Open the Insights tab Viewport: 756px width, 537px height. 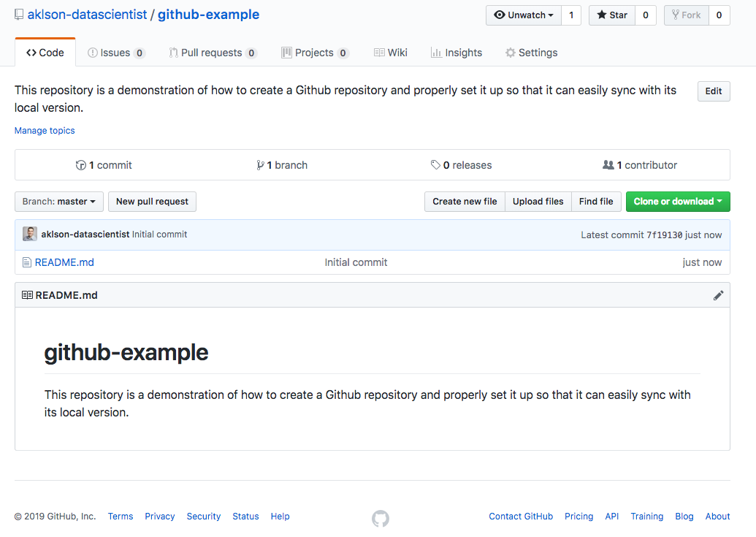point(456,53)
